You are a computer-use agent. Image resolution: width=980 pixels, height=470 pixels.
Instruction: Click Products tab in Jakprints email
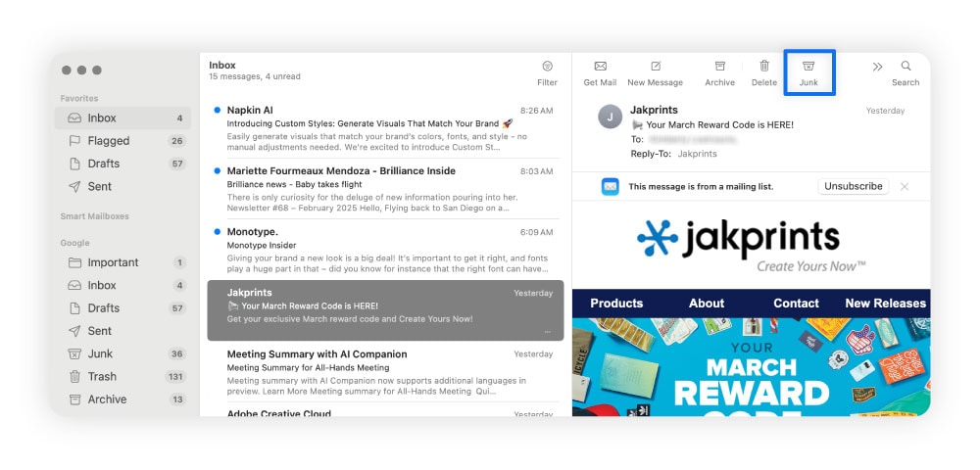616,304
